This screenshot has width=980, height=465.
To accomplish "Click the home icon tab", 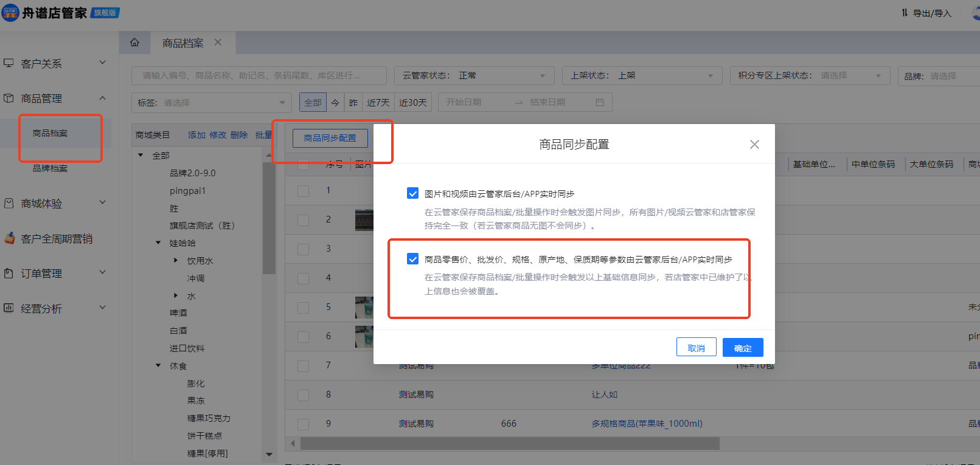I will (134, 43).
